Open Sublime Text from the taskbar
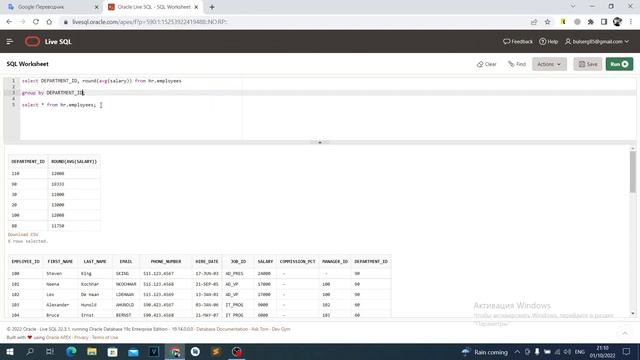640x360 pixels. pos(216,352)
